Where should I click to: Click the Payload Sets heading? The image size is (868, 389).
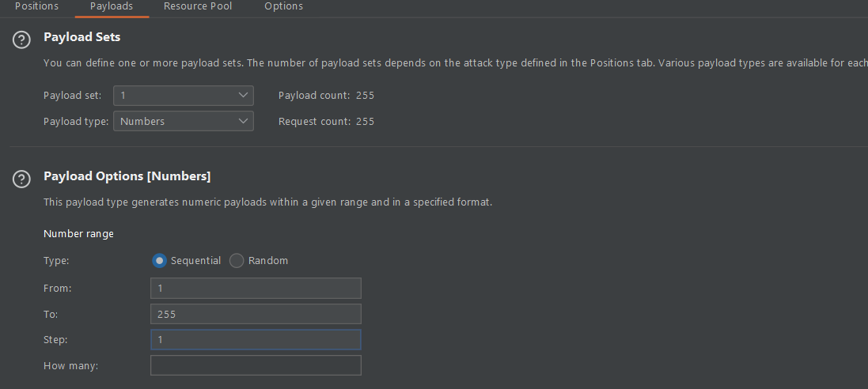click(82, 37)
